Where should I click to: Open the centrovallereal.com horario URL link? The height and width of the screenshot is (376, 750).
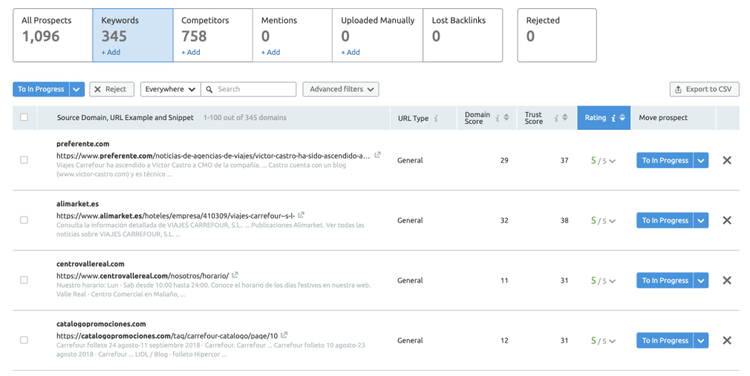(143, 276)
